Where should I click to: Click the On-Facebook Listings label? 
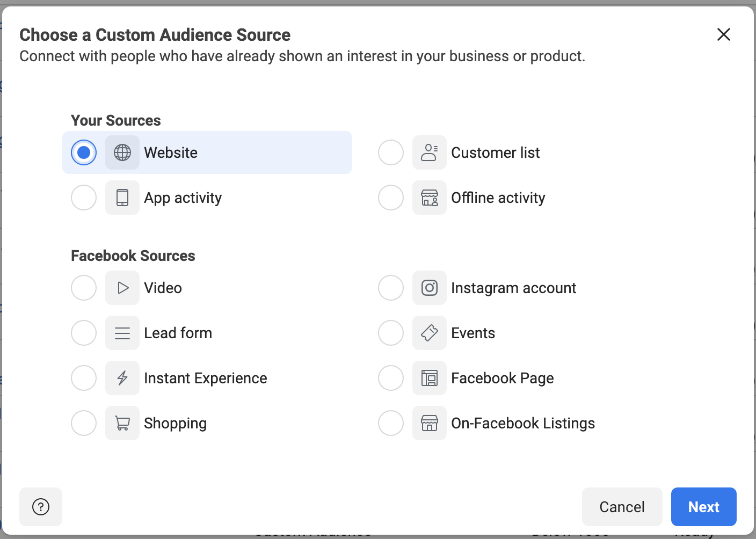[x=523, y=424]
